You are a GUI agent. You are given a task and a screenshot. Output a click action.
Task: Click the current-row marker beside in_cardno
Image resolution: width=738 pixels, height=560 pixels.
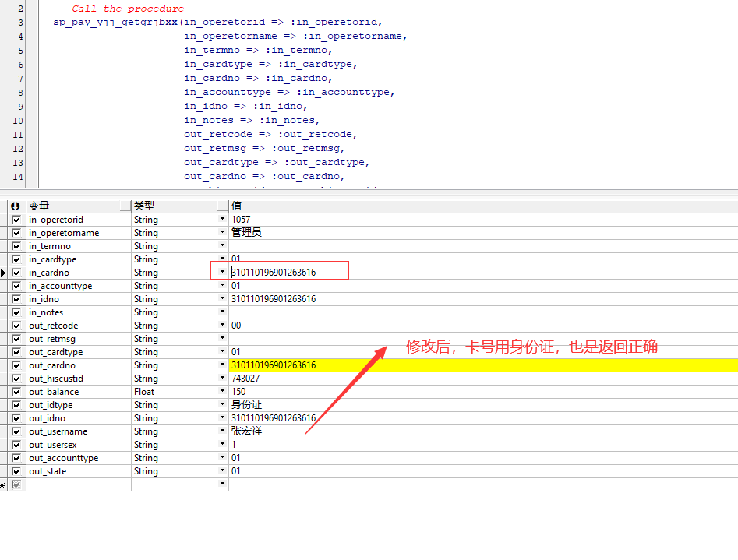3,273
